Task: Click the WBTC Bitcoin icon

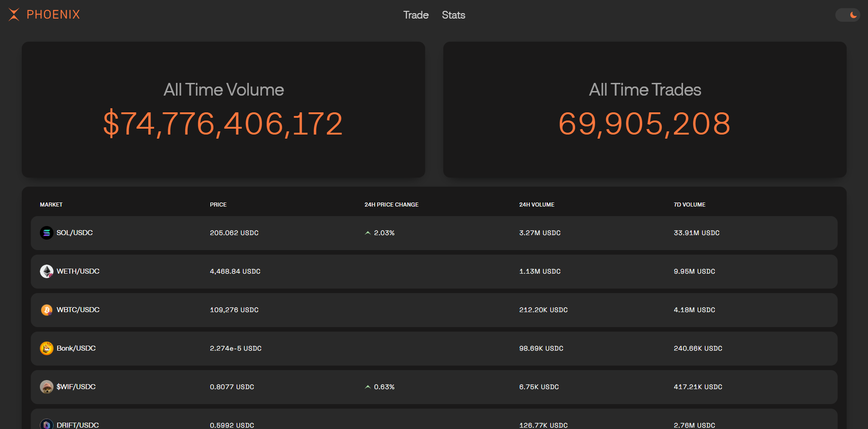Action: [46, 310]
